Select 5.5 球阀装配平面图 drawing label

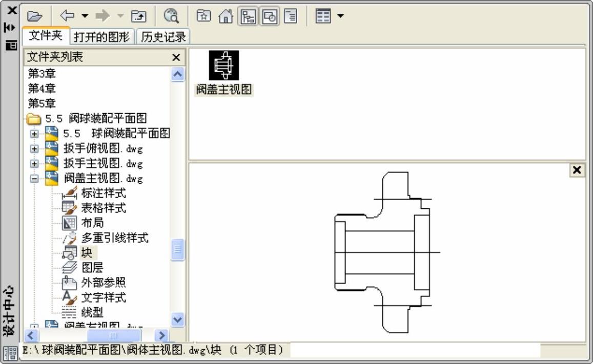(116, 133)
